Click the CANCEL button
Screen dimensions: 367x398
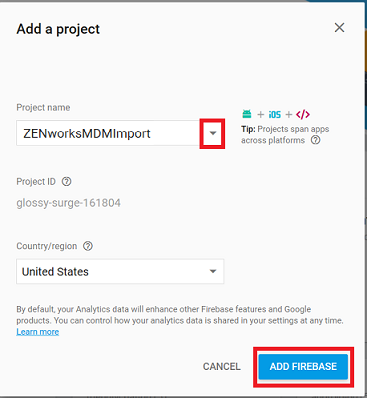pyautogui.click(x=222, y=366)
